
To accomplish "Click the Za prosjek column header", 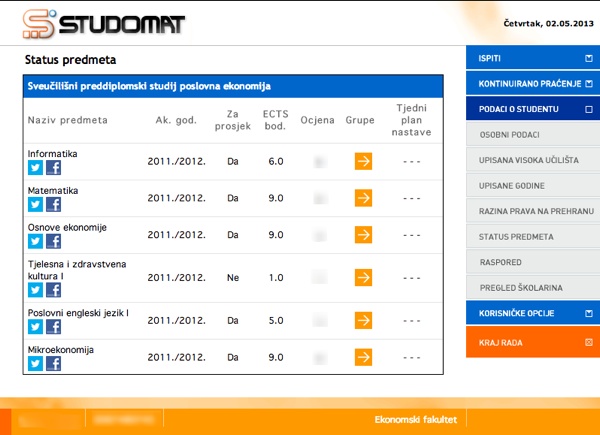I will (x=233, y=120).
